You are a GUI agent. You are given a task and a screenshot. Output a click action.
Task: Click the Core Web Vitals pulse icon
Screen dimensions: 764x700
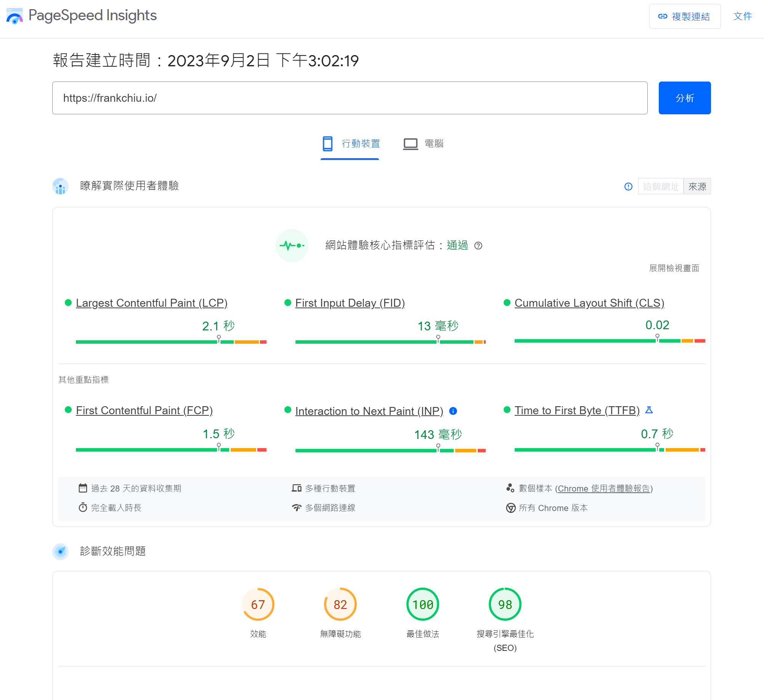click(292, 245)
